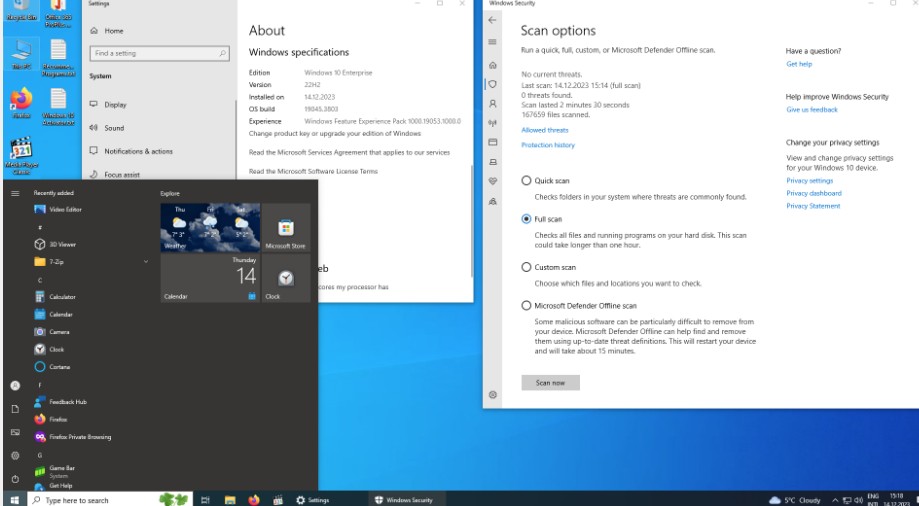This screenshot has height=506, width=919.
Task: Open the Privacy dashboard link
Action: (814, 193)
